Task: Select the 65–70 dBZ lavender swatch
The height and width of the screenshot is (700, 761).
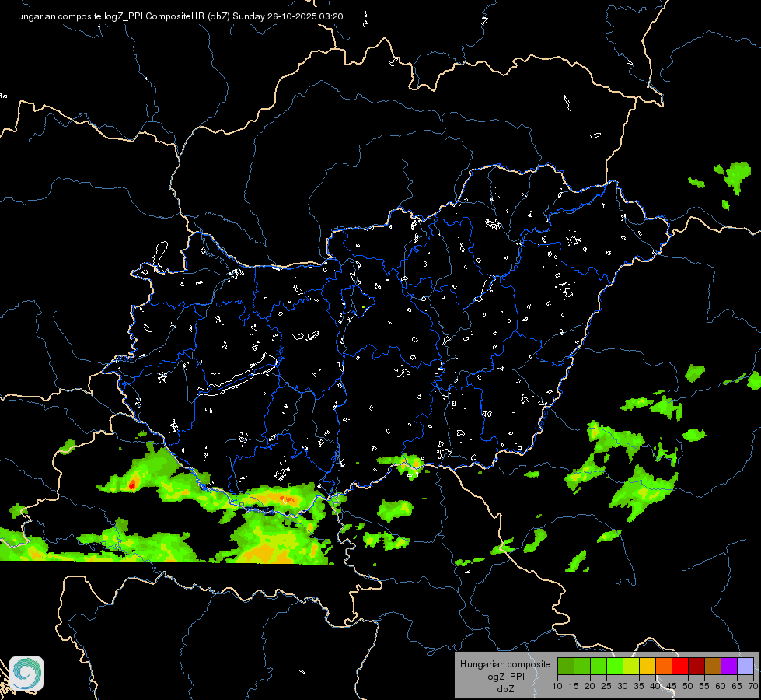Action: [745, 666]
